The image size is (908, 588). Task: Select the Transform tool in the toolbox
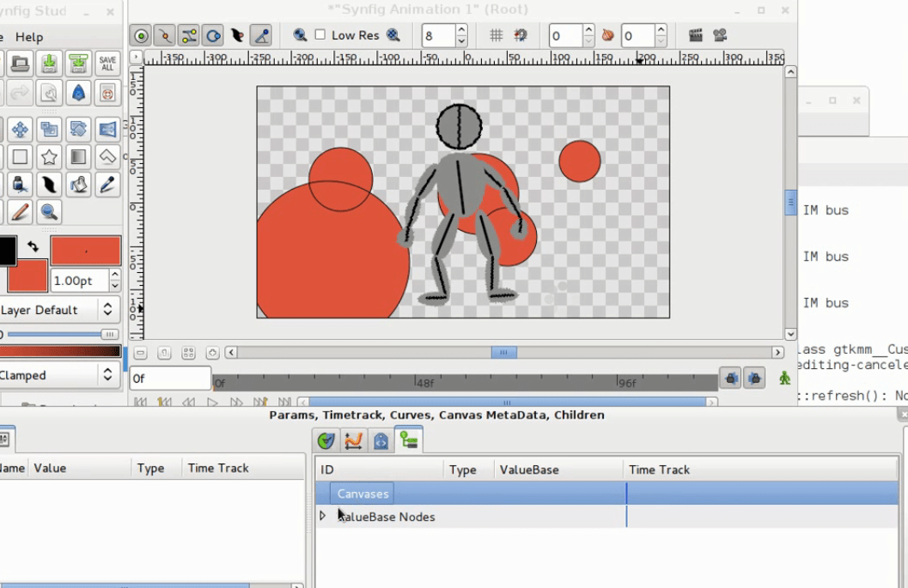[20, 129]
